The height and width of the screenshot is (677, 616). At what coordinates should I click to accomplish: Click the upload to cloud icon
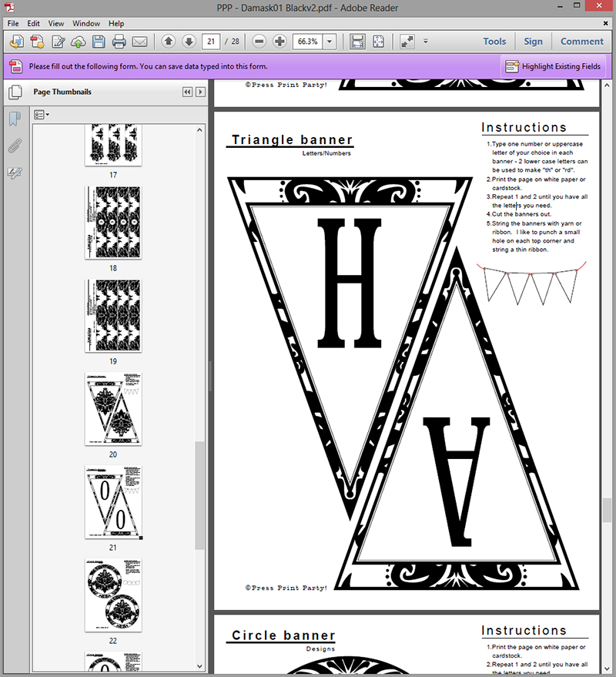(x=78, y=42)
